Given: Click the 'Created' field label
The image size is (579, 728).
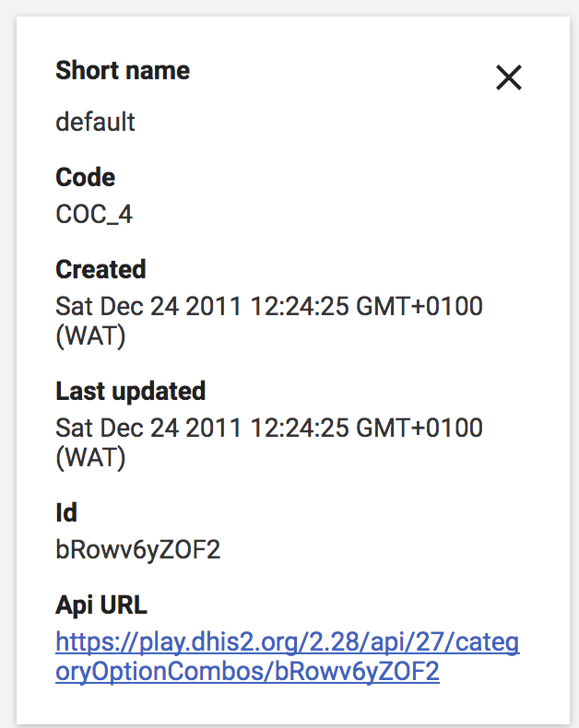Looking at the screenshot, I should pyautogui.click(x=100, y=269).
